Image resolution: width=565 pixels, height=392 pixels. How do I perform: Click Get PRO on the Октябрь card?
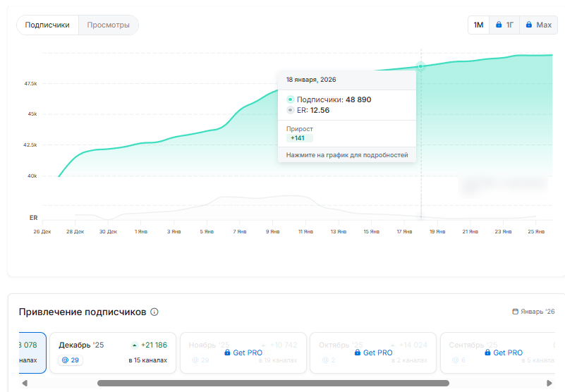pyautogui.click(x=373, y=353)
